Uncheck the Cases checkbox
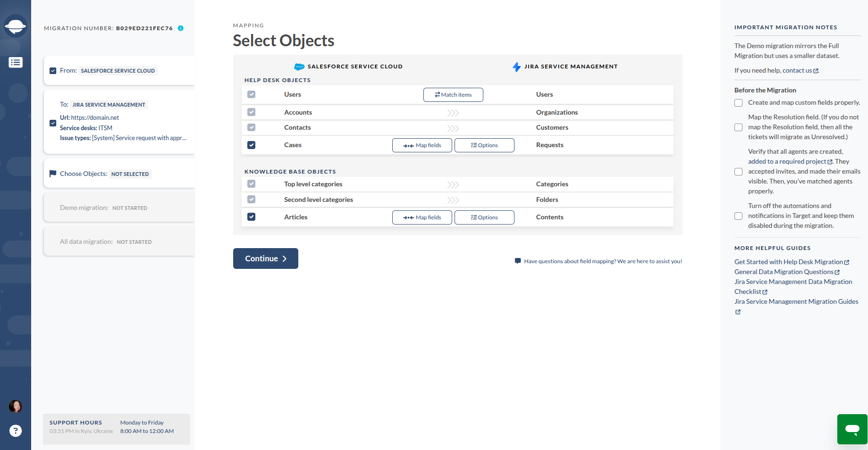 (252, 145)
